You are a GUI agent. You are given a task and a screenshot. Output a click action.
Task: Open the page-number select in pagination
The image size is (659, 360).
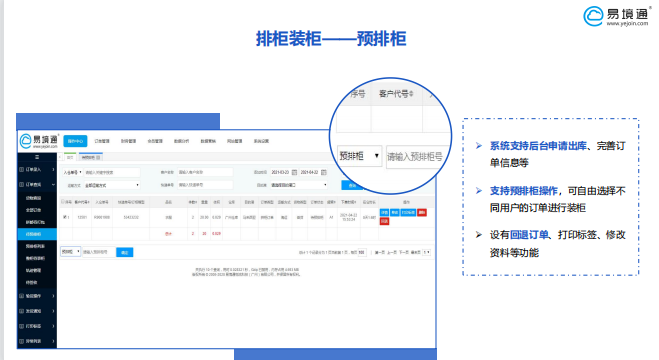(x=426, y=252)
